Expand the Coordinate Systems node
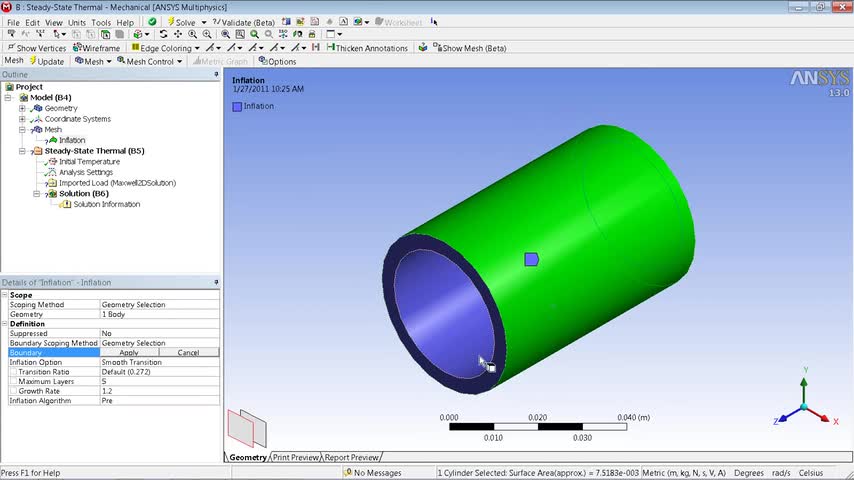Screen dimensions: 854x480 (22, 119)
